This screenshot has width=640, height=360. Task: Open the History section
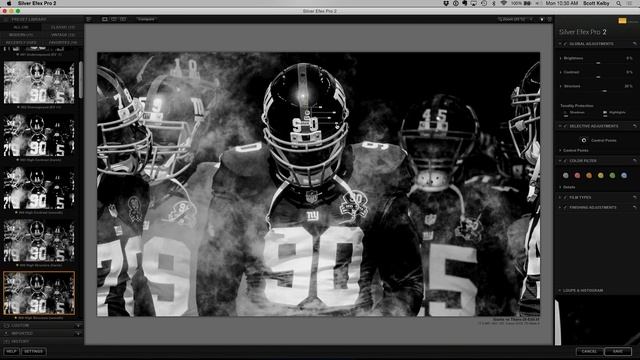pyautogui.click(x=42, y=342)
